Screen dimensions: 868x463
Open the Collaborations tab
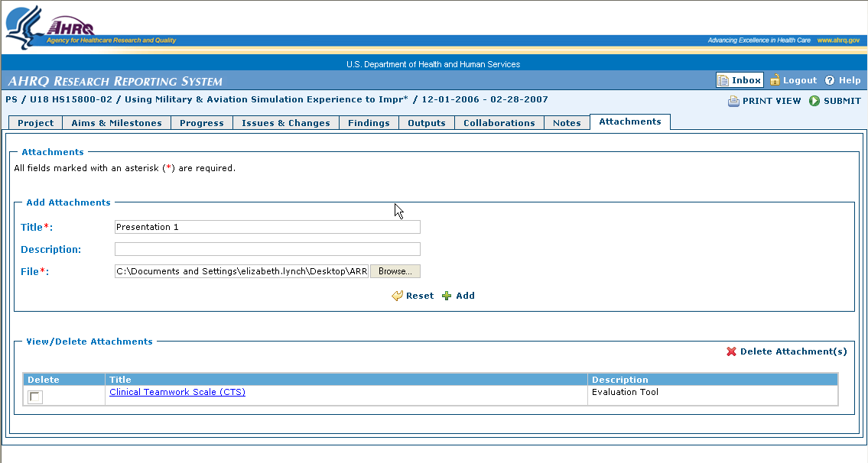click(x=499, y=123)
